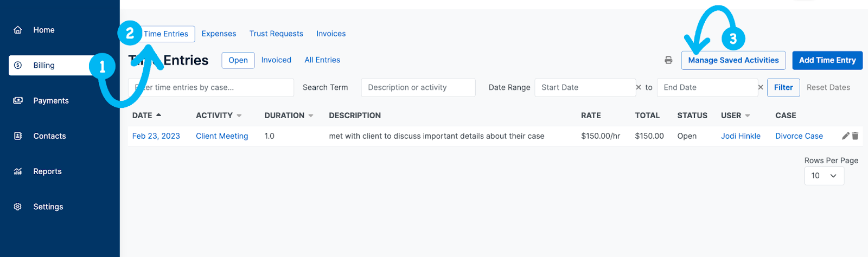The width and height of the screenshot is (868, 257).
Task: Click the Add Time Entry button
Action: tap(827, 60)
